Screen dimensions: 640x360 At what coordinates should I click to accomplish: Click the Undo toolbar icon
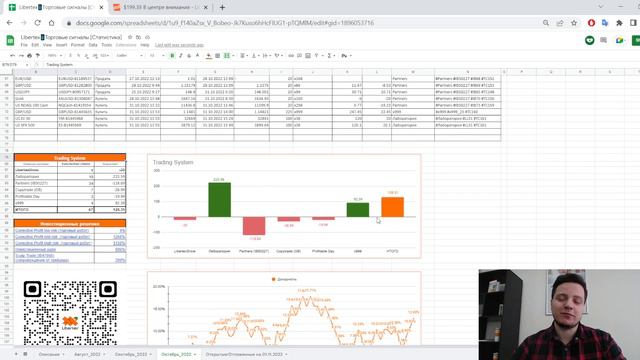coord(13,56)
